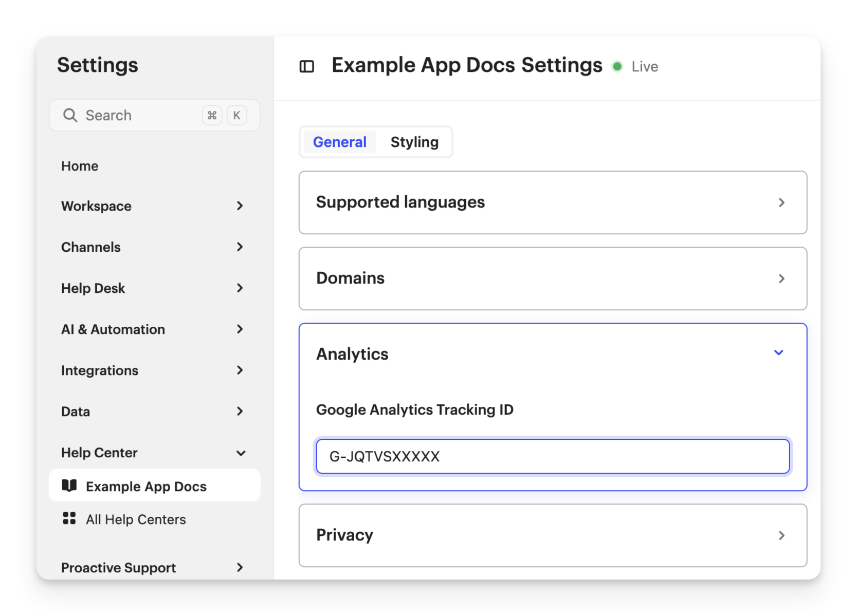Click the green Live status dot
The height and width of the screenshot is (616, 857).
[x=617, y=67]
